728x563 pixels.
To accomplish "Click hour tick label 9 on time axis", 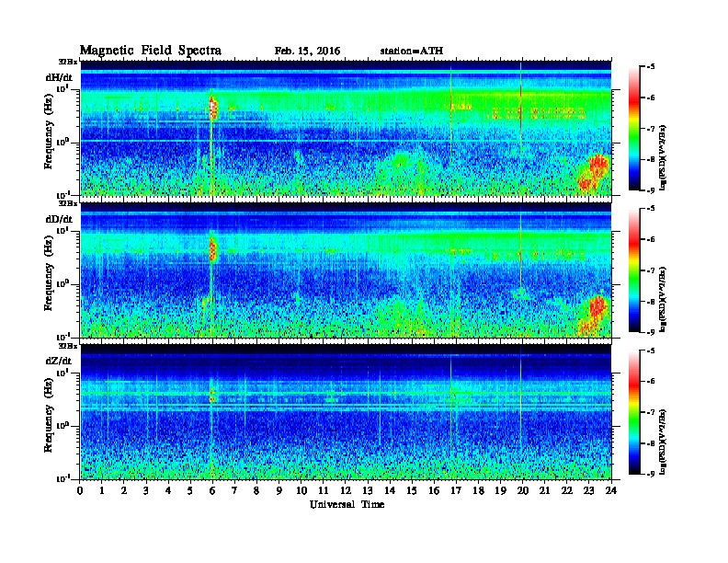I will 279,490.
